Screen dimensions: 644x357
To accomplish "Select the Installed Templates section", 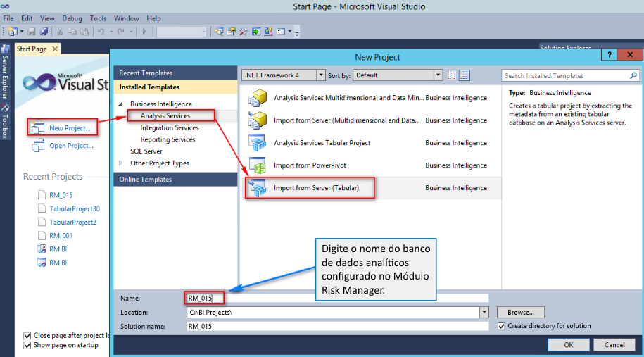I will [x=175, y=87].
